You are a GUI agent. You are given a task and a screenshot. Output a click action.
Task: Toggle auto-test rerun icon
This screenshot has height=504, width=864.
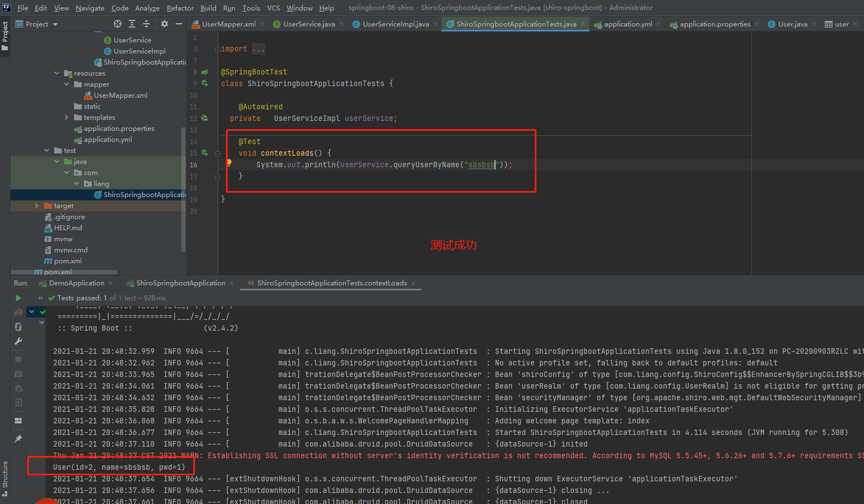pos(18,327)
